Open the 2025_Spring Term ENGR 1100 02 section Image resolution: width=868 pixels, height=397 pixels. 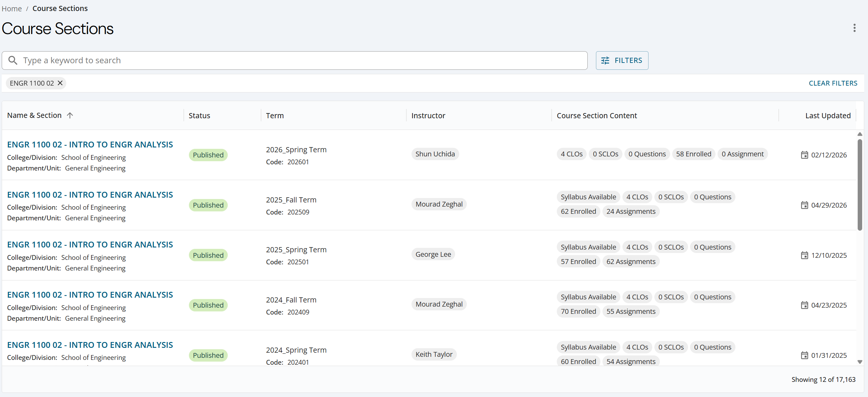click(x=90, y=244)
